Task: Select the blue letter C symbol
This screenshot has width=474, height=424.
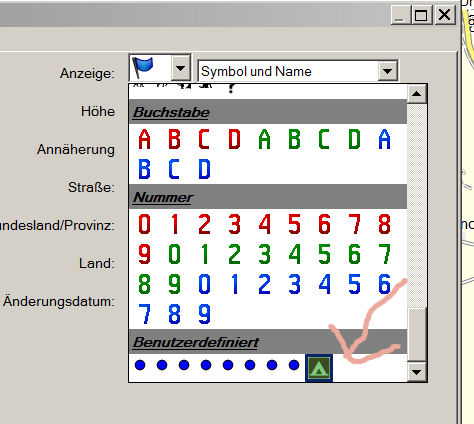Action: [x=174, y=169]
